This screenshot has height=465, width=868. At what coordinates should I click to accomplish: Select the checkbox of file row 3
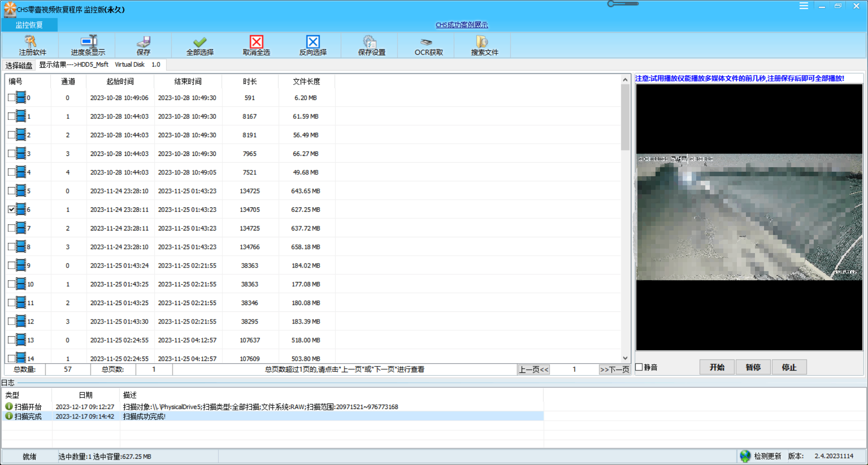(11, 153)
